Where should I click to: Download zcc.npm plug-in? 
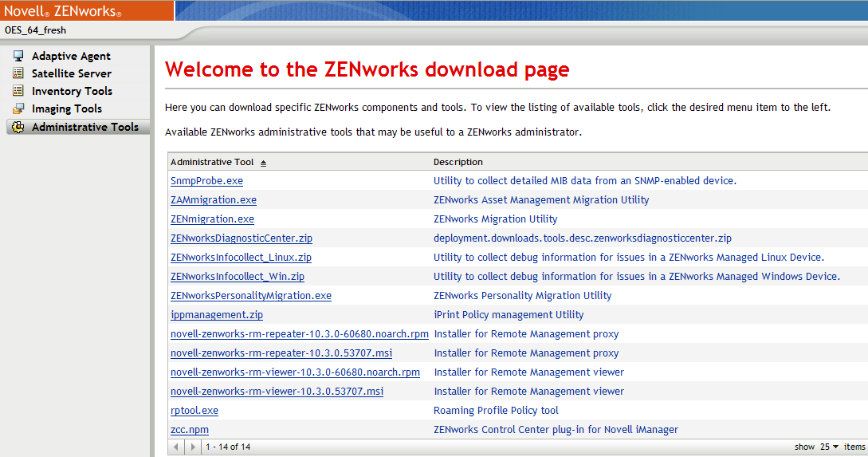190,429
